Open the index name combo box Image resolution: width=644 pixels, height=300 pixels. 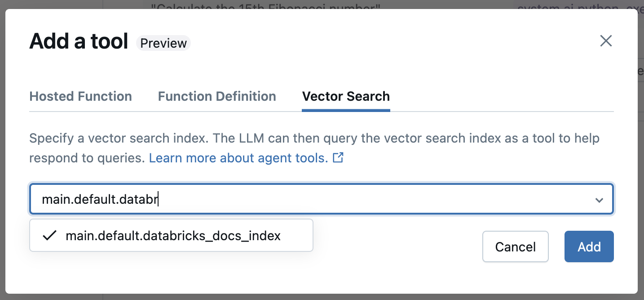314,199
